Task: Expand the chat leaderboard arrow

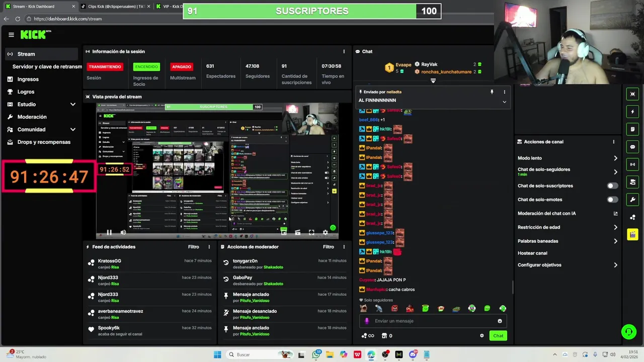Action: coord(433,80)
